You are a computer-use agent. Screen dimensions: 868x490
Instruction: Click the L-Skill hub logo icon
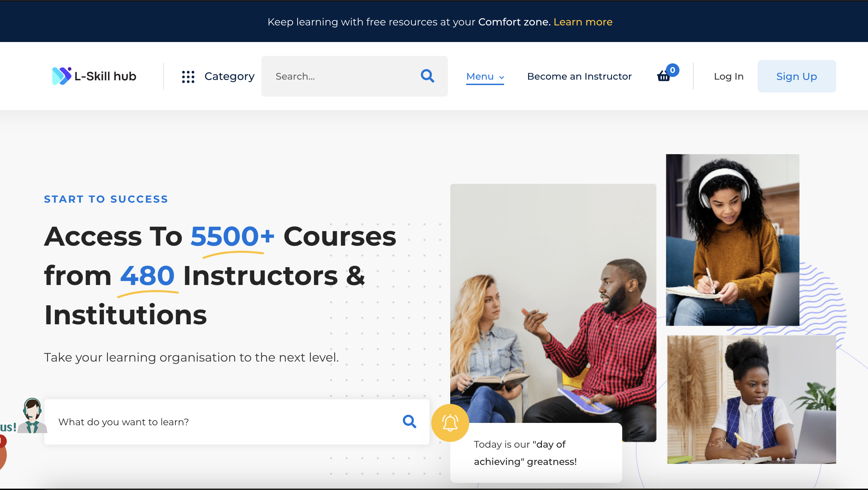pyautogui.click(x=62, y=76)
